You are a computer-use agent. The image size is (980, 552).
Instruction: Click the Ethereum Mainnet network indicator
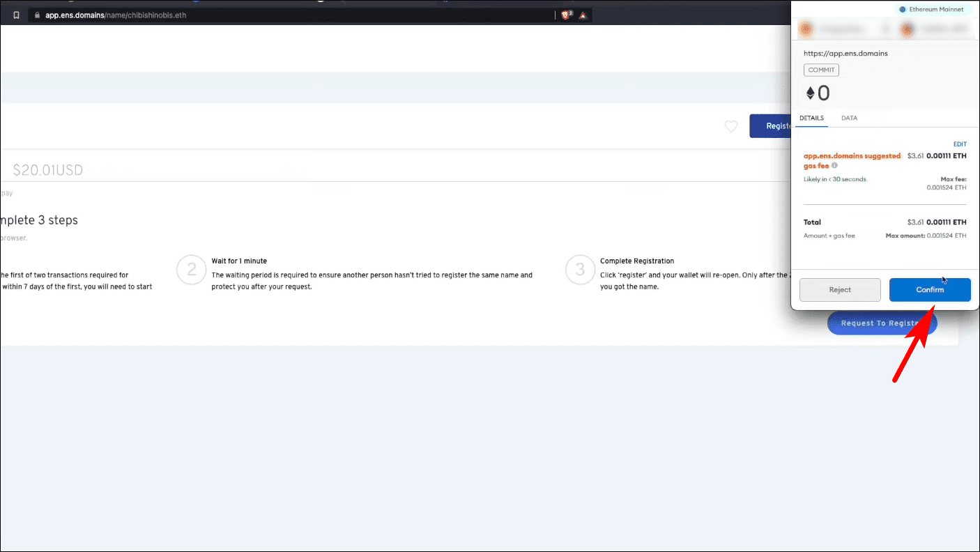(932, 10)
